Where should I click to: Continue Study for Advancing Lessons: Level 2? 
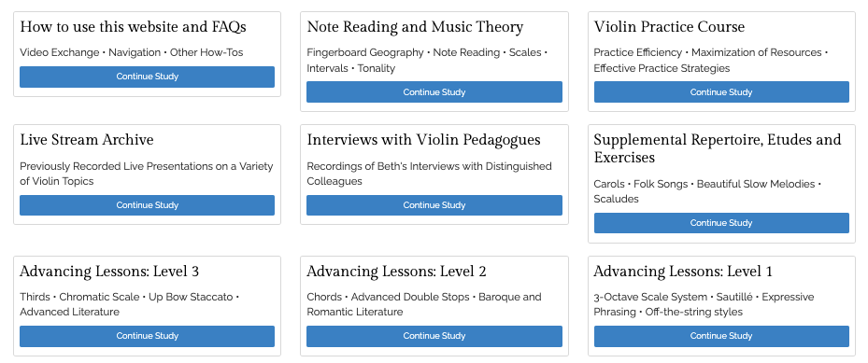click(x=434, y=336)
